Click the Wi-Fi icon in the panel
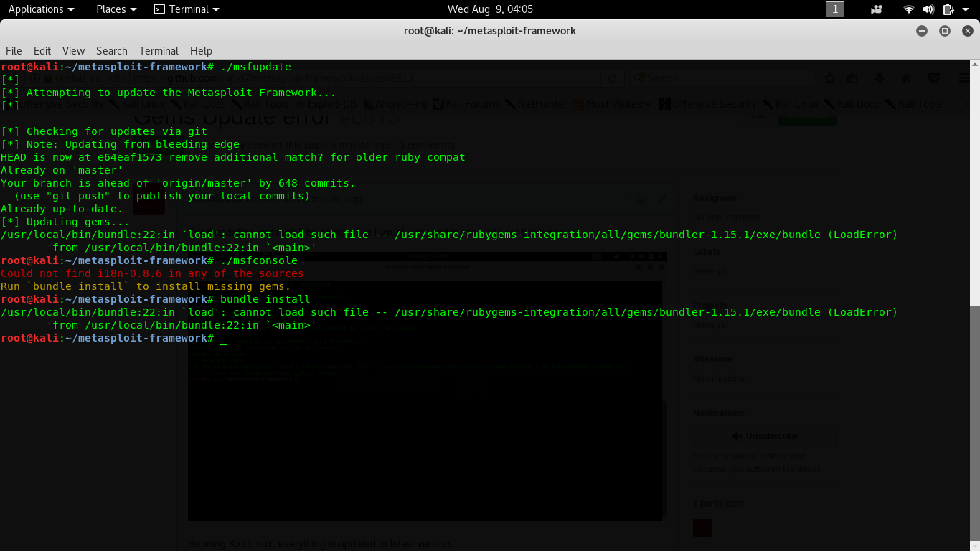 pyautogui.click(x=908, y=9)
